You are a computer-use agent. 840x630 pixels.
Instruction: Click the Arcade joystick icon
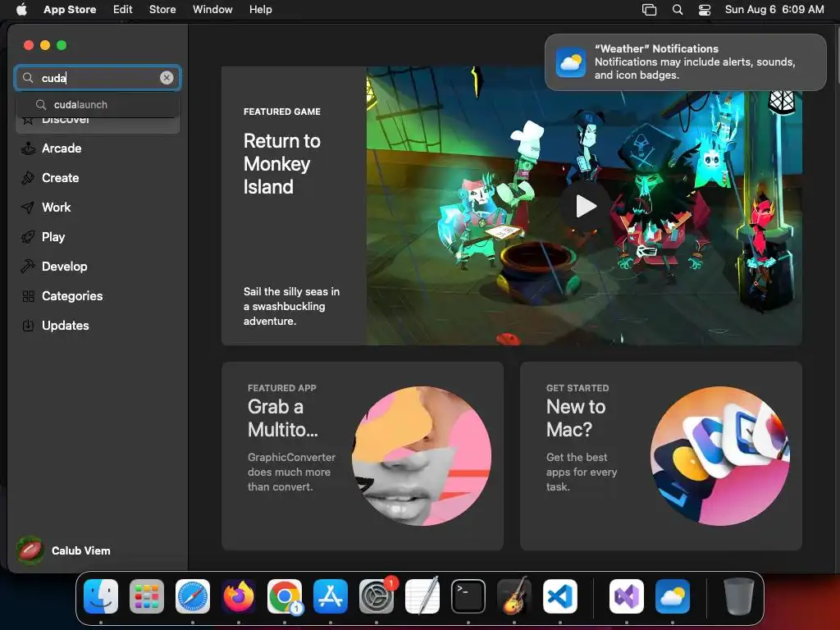pyautogui.click(x=28, y=148)
